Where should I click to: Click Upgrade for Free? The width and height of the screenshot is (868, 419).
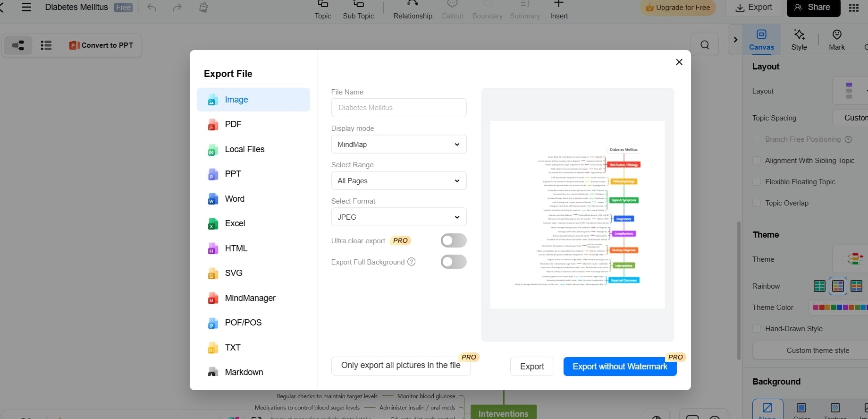678,8
